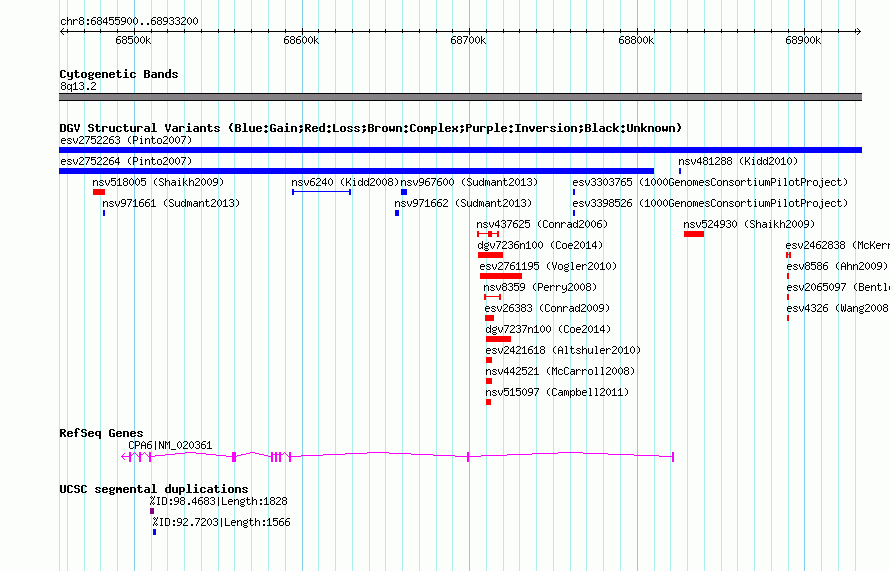Click the esv2752264 (Pinto2007) variant label
The width and height of the screenshot is (890, 571).
pos(126,161)
